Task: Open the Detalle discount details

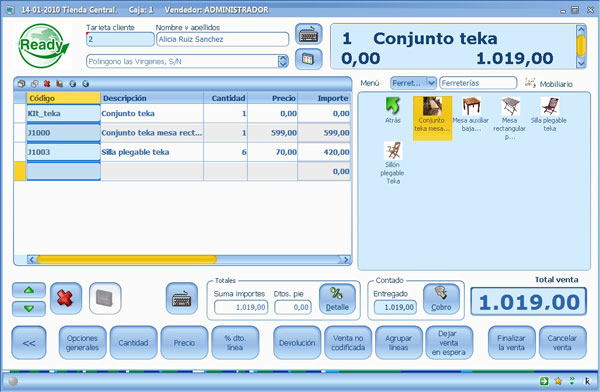Action: (337, 299)
